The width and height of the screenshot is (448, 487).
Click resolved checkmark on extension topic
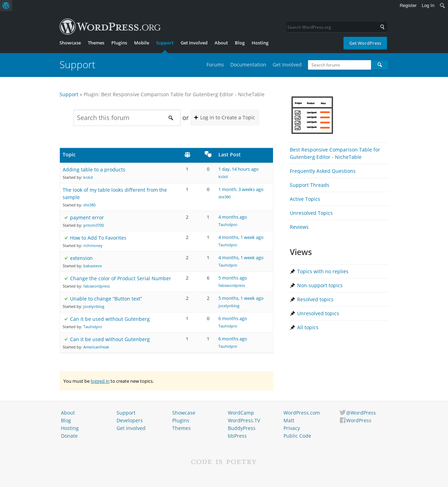coord(66,258)
